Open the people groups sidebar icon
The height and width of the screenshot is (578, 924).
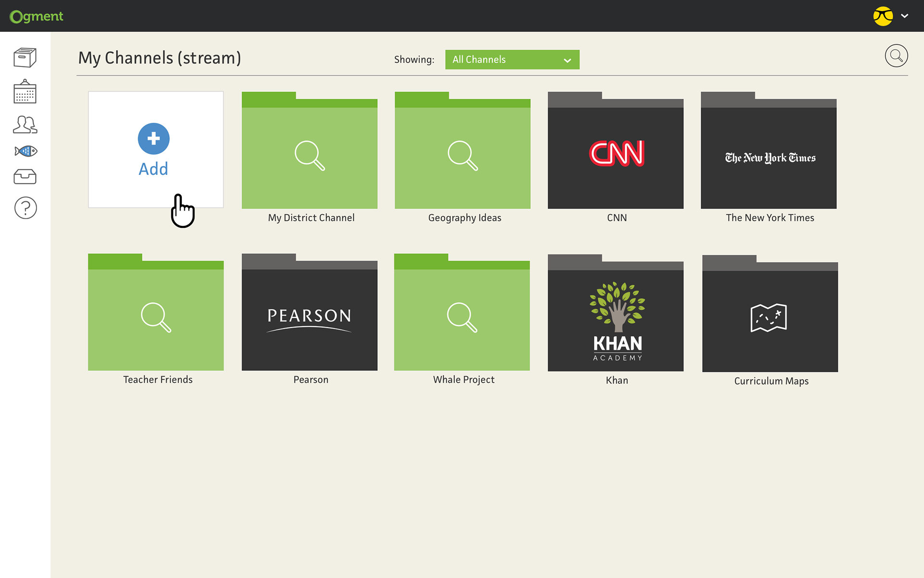pos(25,124)
